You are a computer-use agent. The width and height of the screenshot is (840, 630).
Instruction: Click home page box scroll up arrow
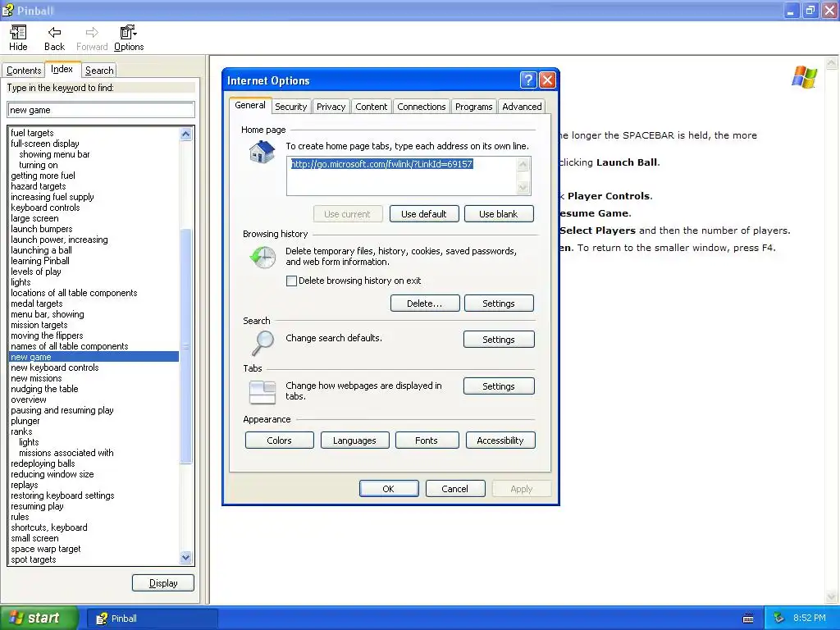(x=523, y=164)
